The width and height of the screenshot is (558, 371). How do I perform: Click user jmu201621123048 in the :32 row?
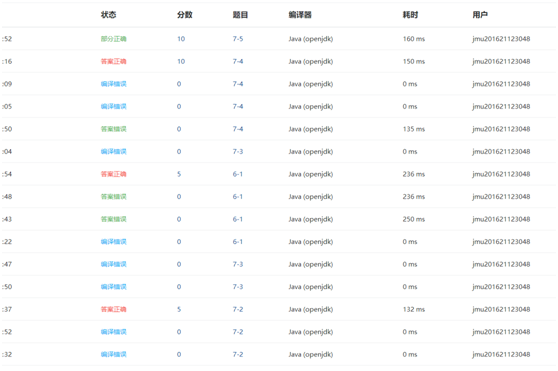501,354
